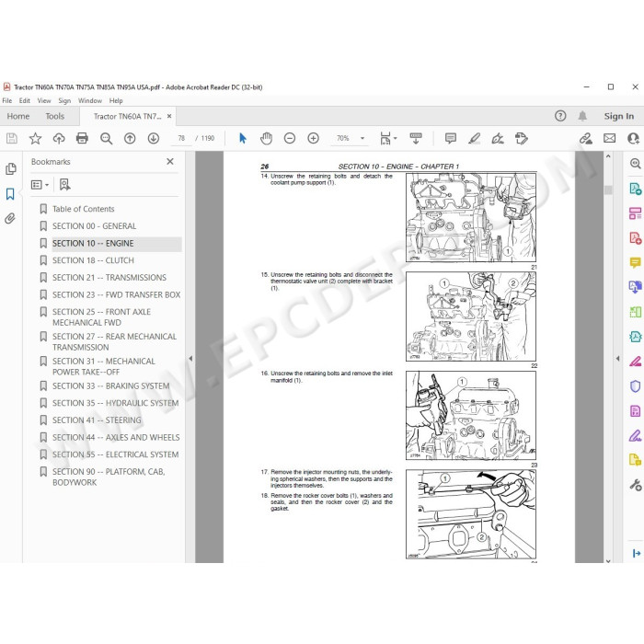The height and width of the screenshot is (644, 644).
Task: Switch to the Home tab
Action: [18, 116]
